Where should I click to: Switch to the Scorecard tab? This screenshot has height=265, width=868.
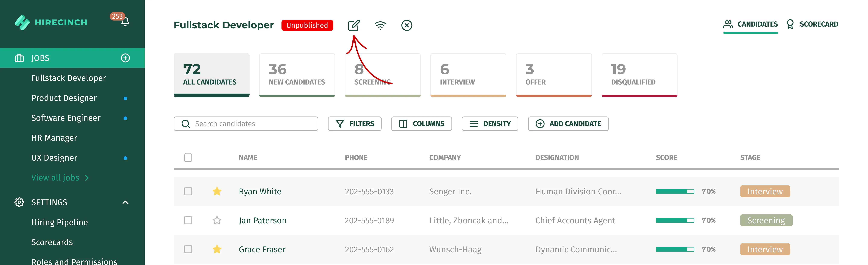pos(812,24)
